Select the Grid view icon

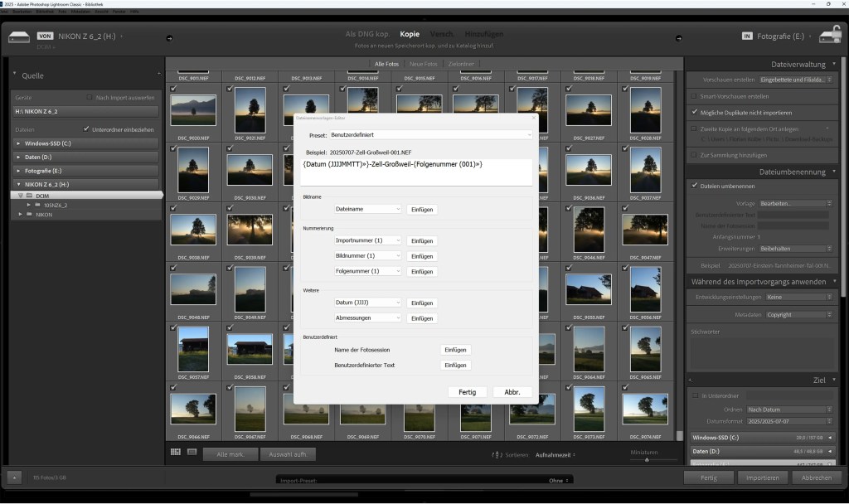[x=177, y=451]
